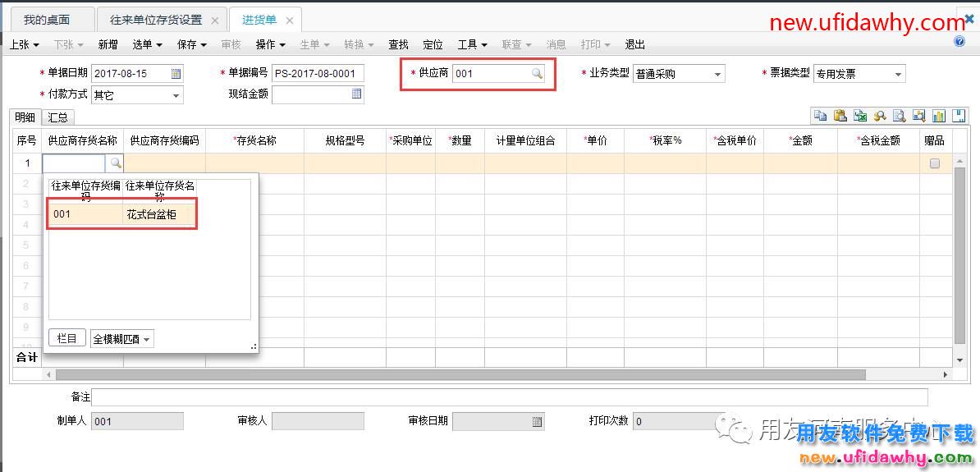Viewport: 980px width, 472px height.
Task: Open the calculator icon beside 现结金额
Action: (356, 94)
